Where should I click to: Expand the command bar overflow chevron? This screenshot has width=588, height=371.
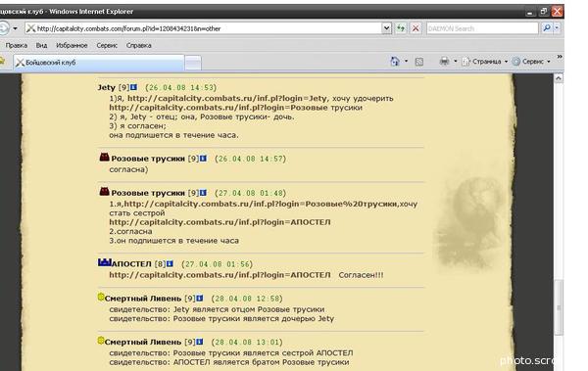point(560,57)
